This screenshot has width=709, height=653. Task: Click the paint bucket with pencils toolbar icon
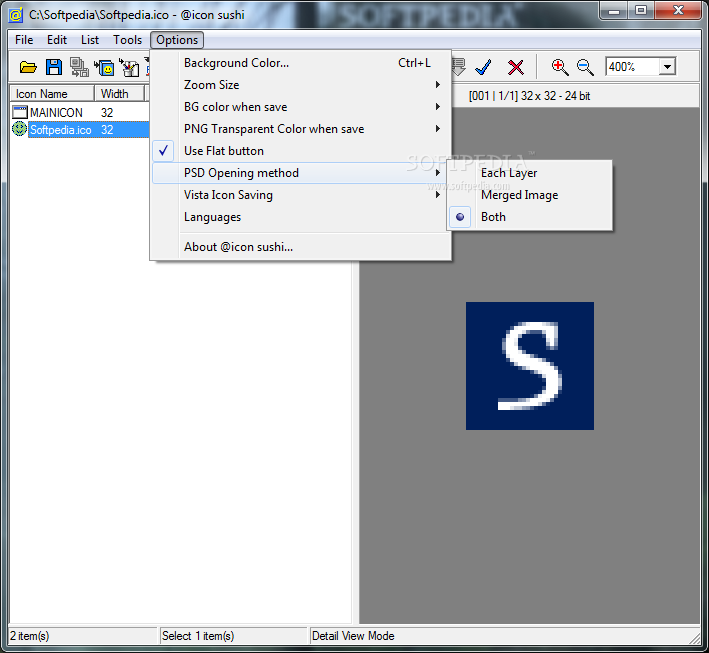[x=129, y=67]
